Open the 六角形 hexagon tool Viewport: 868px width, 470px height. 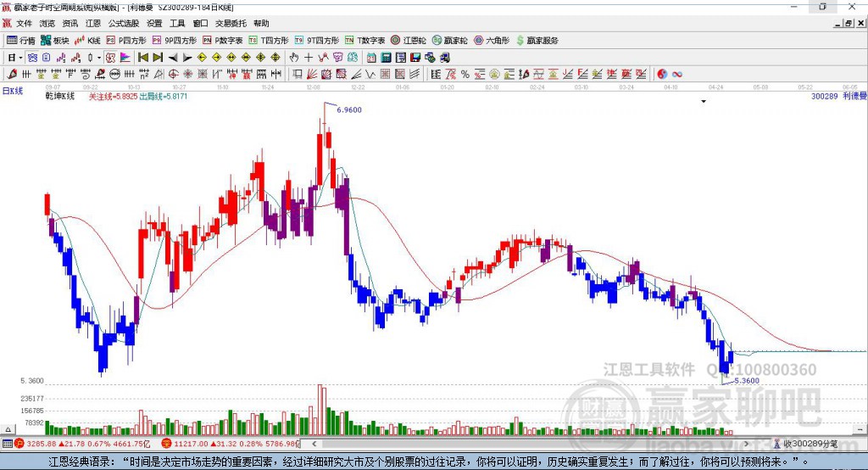point(492,41)
